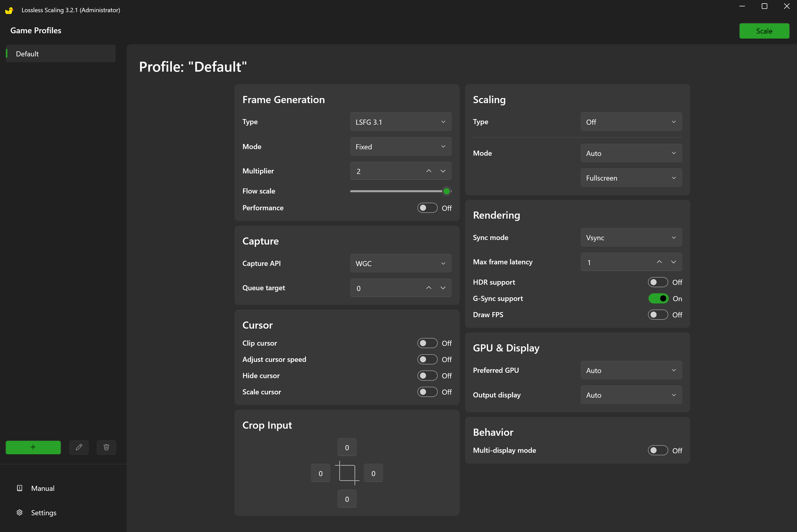Open Scaling Mode dropdown showing Auto
Image resolution: width=797 pixels, height=532 pixels.
pyautogui.click(x=631, y=153)
